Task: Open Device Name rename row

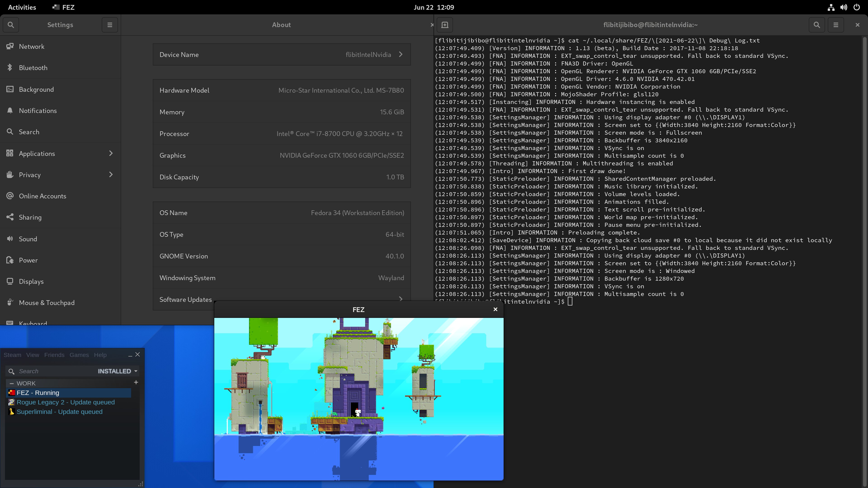Action: click(282, 54)
